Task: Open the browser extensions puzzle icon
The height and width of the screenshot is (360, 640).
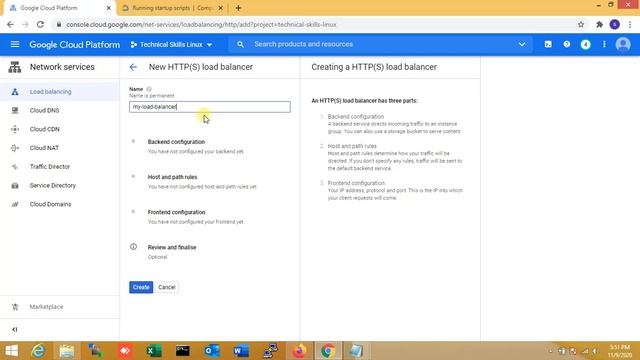Action: click(x=599, y=24)
